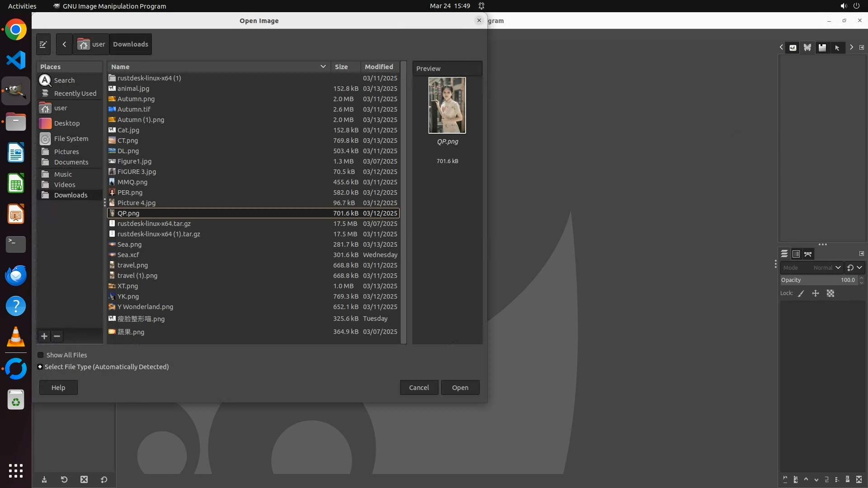Open the Symmetry Painting butterfly tab
This screenshot has width=868, height=488.
(x=807, y=47)
